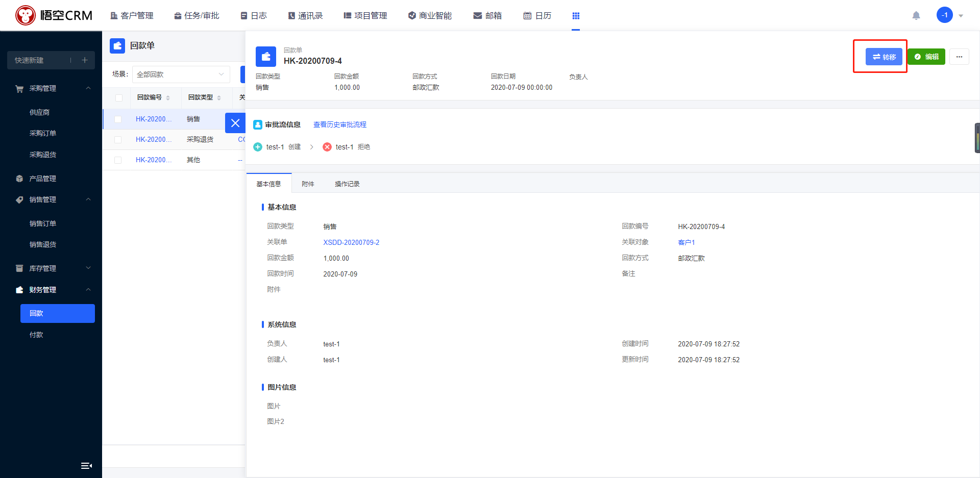The image size is (980, 478).
Task: Click the 转移 transfer button
Action: click(884, 57)
